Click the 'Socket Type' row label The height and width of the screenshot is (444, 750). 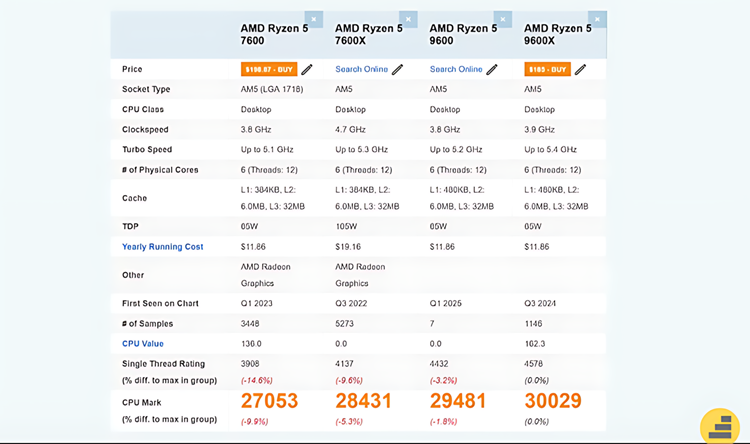tap(146, 89)
